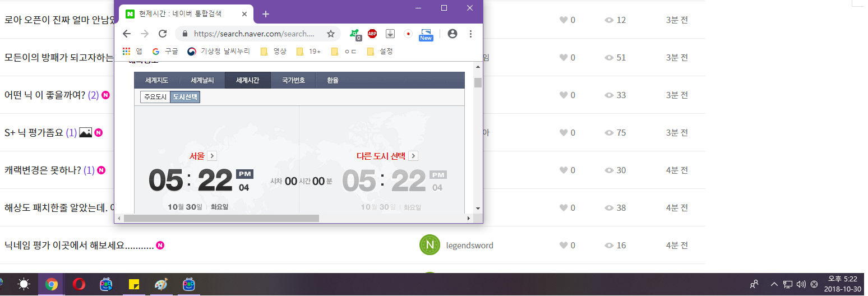Viewport: 868px width, 296px height.
Task: Select the 도시선택 toggle option
Action: (185, 97)
